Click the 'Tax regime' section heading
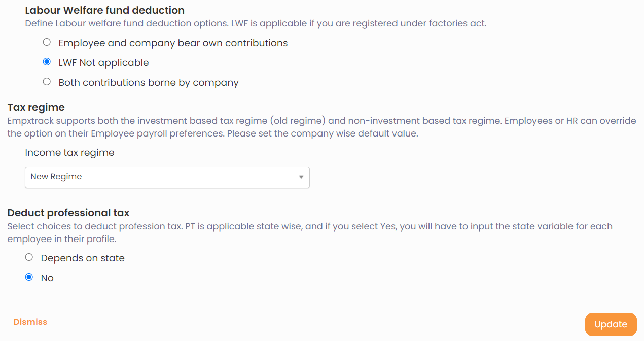Screen dimensions: 644x341 [36, 107]
